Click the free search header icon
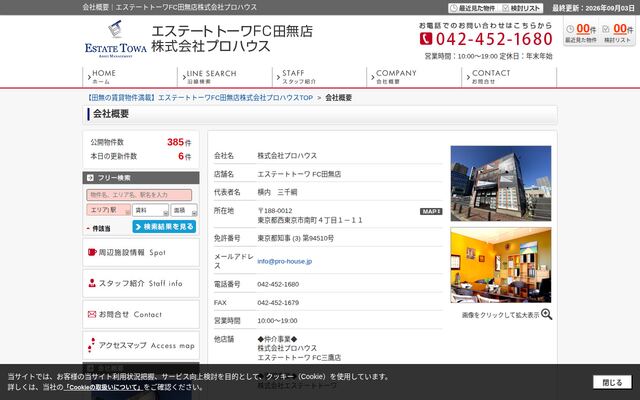The height and width of the screenshot is (400, 640). coord(90,178)
